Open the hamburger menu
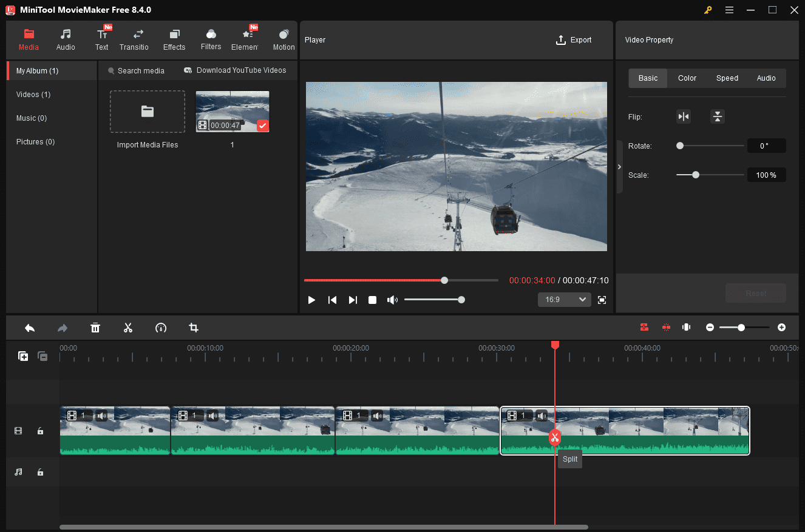This screenshot has width=805, height=532. point(729,10)
